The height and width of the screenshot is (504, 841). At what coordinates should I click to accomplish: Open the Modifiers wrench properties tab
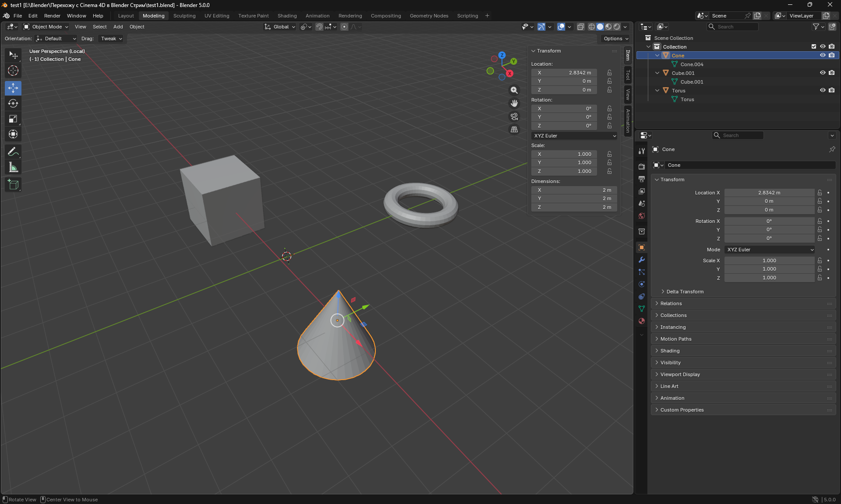click(x=642, y=260)
